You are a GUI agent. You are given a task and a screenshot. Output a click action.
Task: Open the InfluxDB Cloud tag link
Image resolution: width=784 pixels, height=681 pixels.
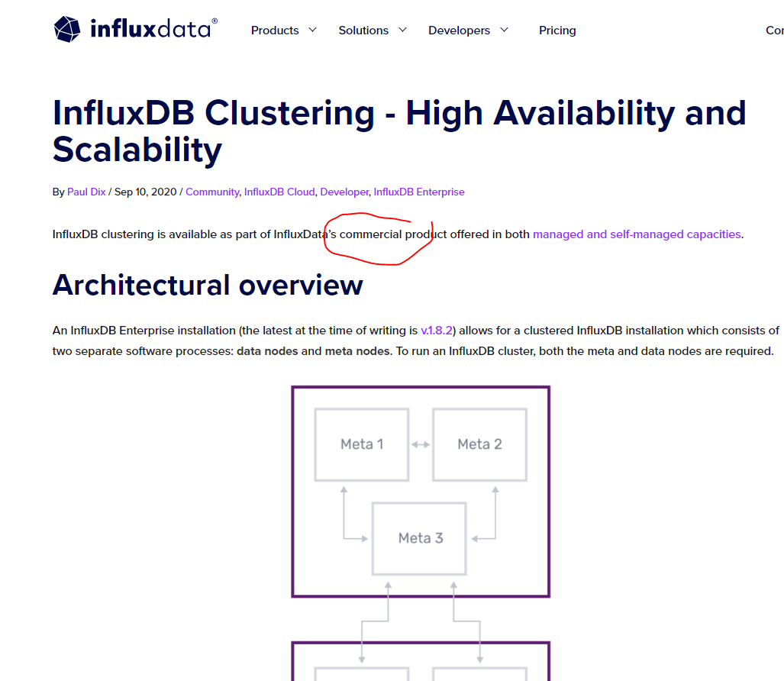point(279,192)
